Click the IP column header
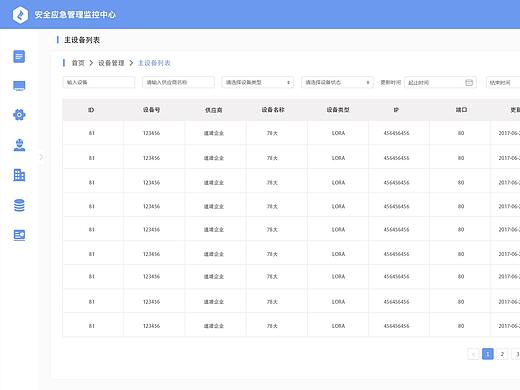The height and width of the screenshot is (390, 520). tap(396, 110)
